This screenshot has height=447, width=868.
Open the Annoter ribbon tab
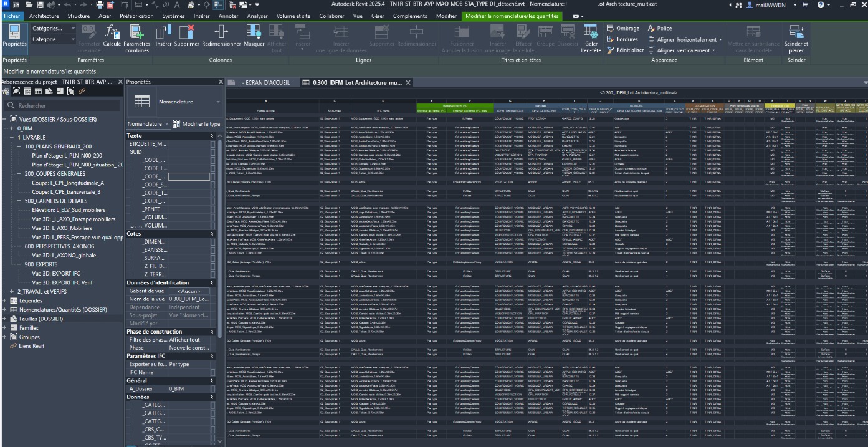point(229,15)
